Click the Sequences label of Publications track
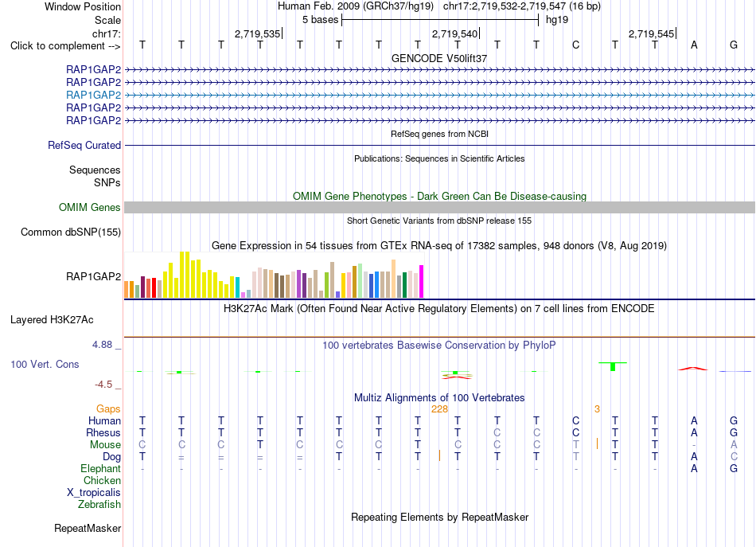Image resolution: width=756 pixels, height=547 pixels. 95,170
